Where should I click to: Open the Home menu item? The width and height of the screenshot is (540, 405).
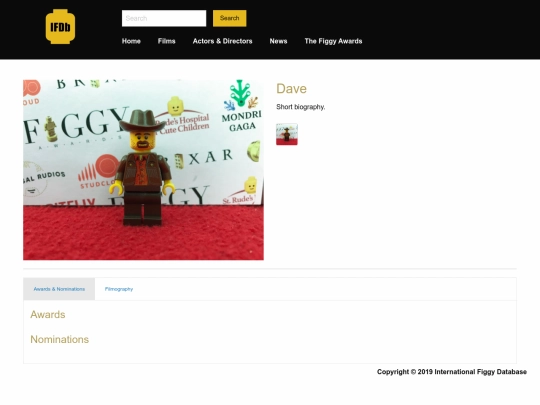pyautogui.click(x=131, y=41)
